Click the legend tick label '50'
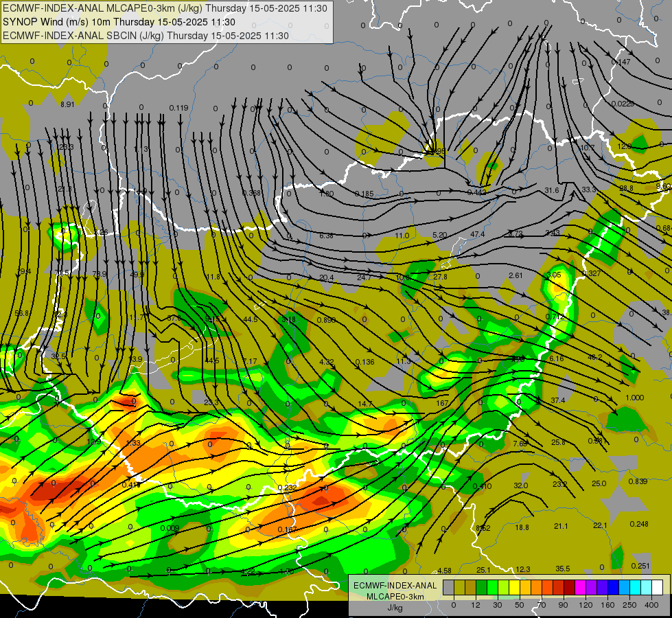 (520, 605)
